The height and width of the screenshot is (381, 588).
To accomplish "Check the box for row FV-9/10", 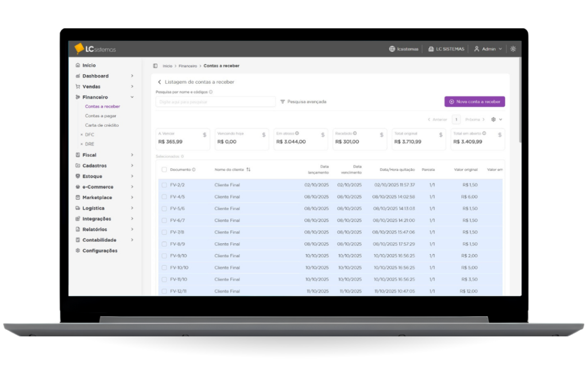I will coord(164,256).
